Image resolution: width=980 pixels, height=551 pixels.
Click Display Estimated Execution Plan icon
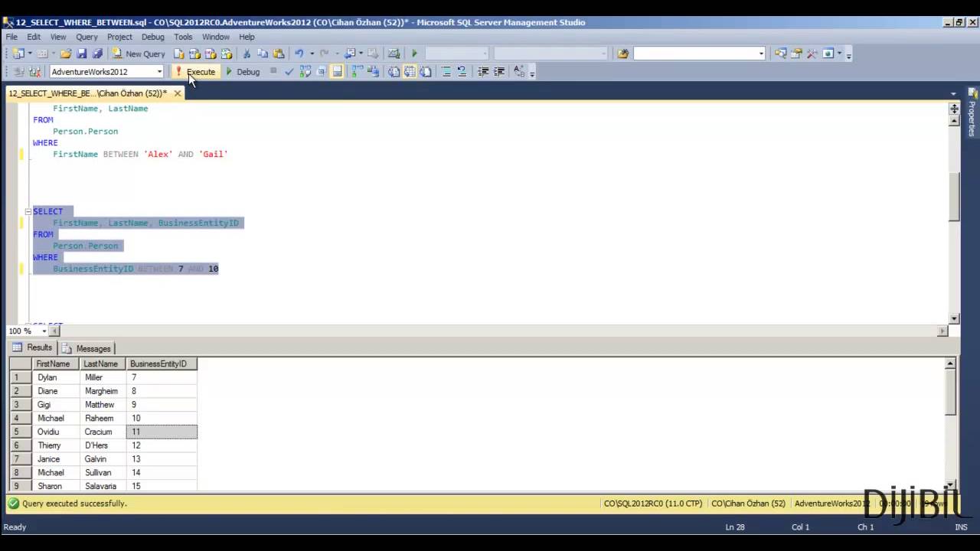point(305,72)
